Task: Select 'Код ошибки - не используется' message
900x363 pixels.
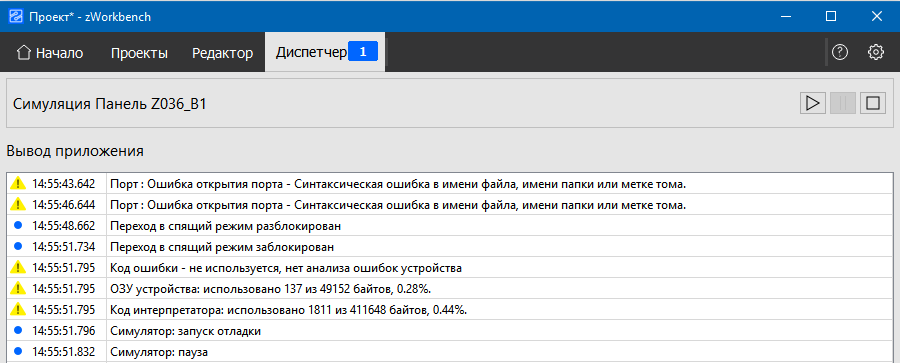Action: (286, 268)
